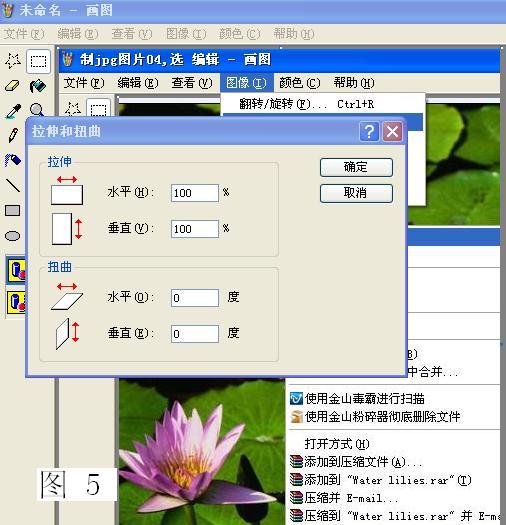Select the Airbrush spray tool
This screenshot has width=506, height=525.
(x=13, y=160)
